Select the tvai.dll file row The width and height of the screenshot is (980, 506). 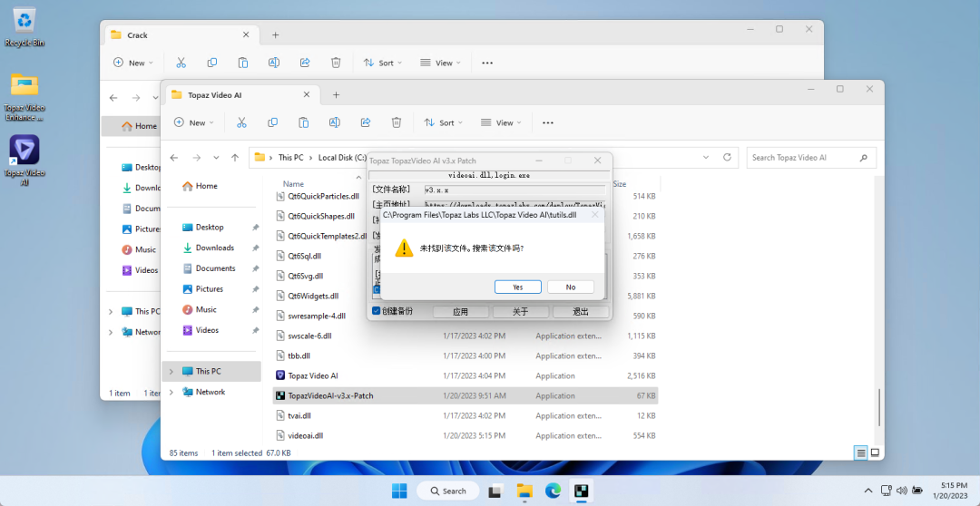point(465,415)
